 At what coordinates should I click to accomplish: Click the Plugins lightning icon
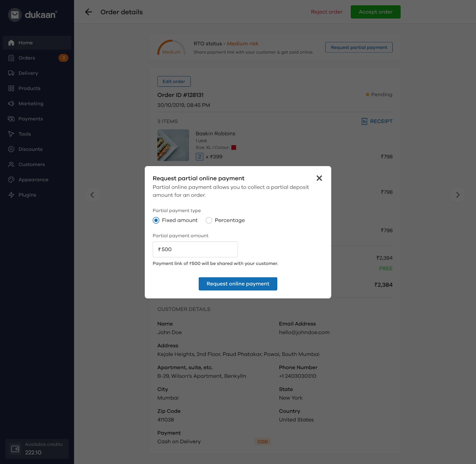coord(11,195)
